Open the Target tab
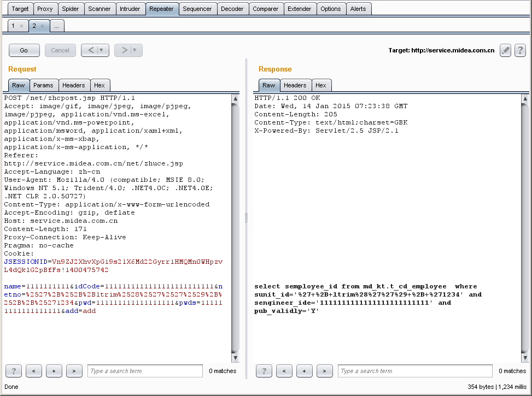This screenshot has width=532, height=396. (x=20, y=9)
